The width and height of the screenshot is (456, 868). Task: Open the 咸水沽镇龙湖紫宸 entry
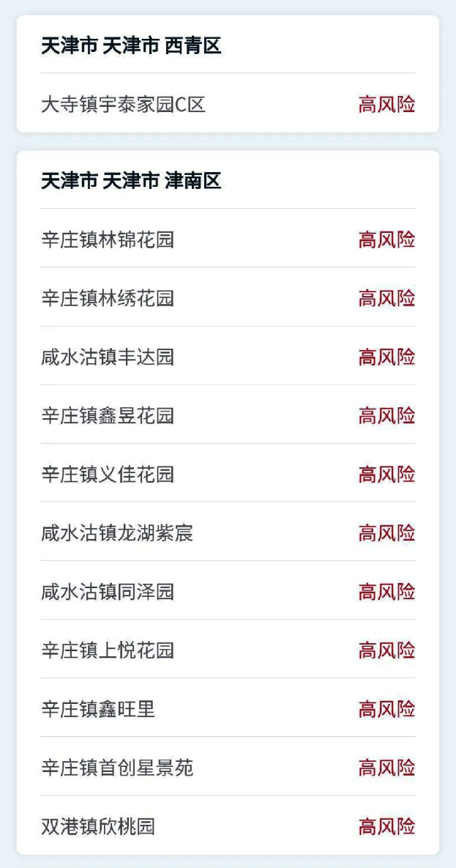tap(228, 533)
